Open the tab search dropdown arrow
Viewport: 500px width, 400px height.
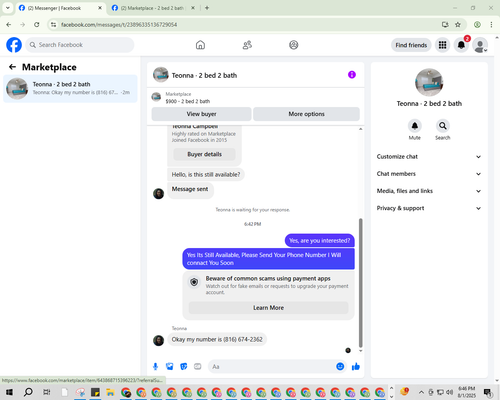tap(8, 8)
